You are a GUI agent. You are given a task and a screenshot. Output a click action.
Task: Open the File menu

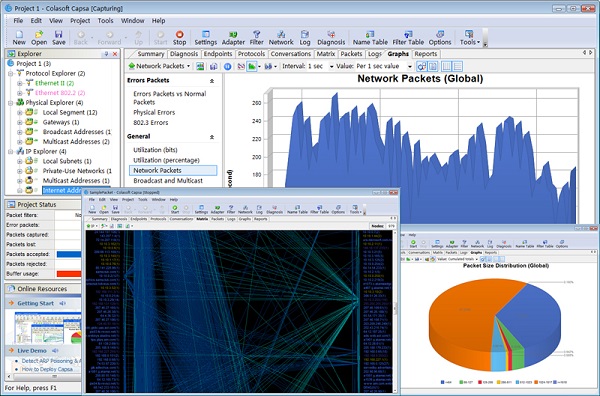[x=18, y=21]
